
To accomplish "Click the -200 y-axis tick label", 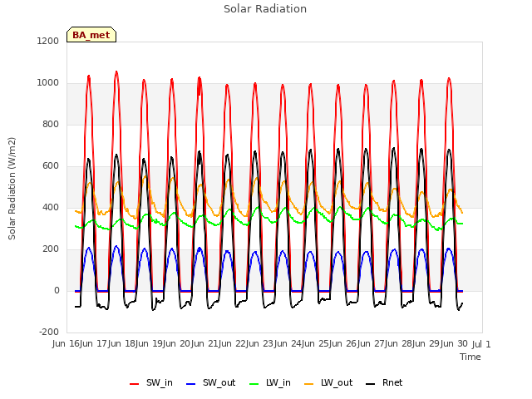I will (x=49, y=332).
